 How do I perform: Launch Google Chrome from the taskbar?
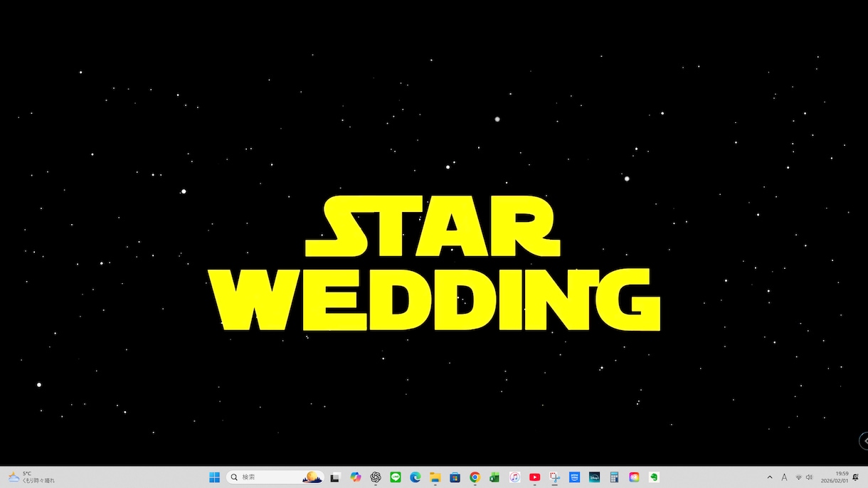point(475,477)
